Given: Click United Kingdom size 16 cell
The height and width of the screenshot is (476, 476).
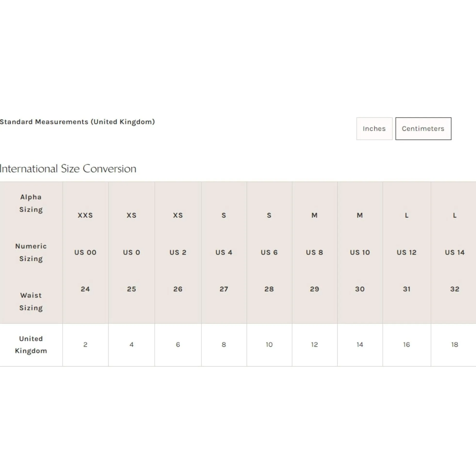Looking at the screenshot, I should [407, 345].
